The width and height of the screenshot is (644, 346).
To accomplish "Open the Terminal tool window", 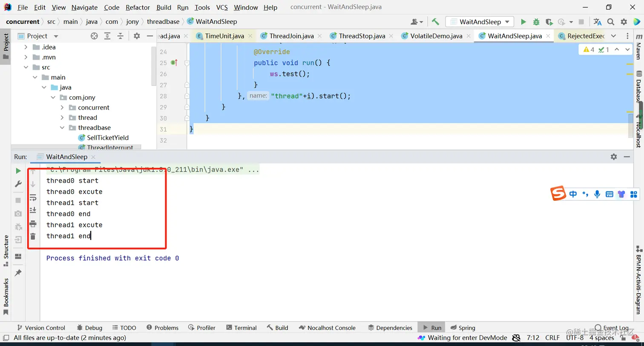I will pos(241,328).
